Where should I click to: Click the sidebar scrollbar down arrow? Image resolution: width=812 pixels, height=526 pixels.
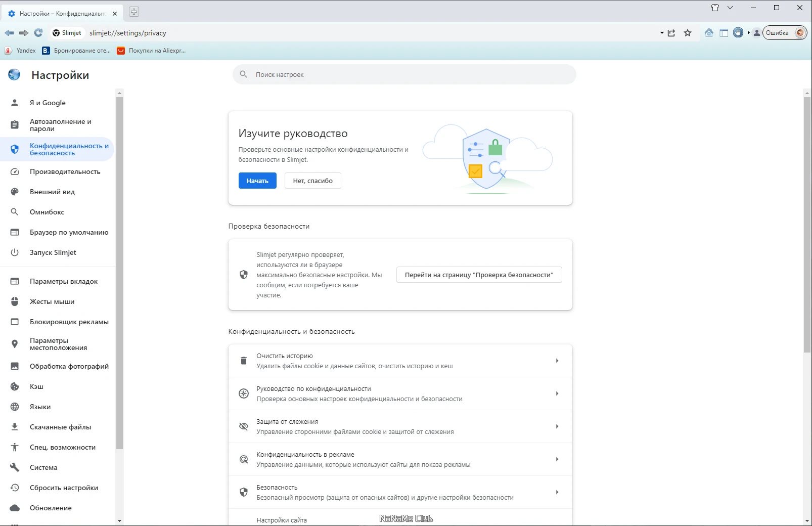point(119,520)
